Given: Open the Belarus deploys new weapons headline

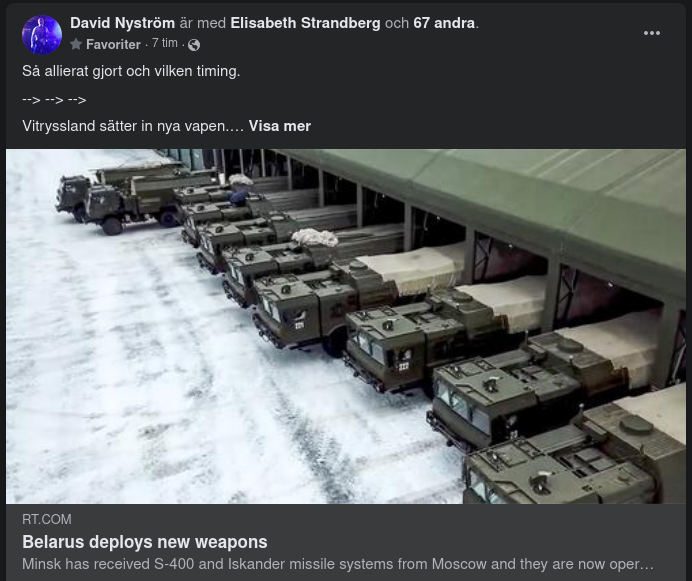Looking at the screenshot, I should (145, 542).
